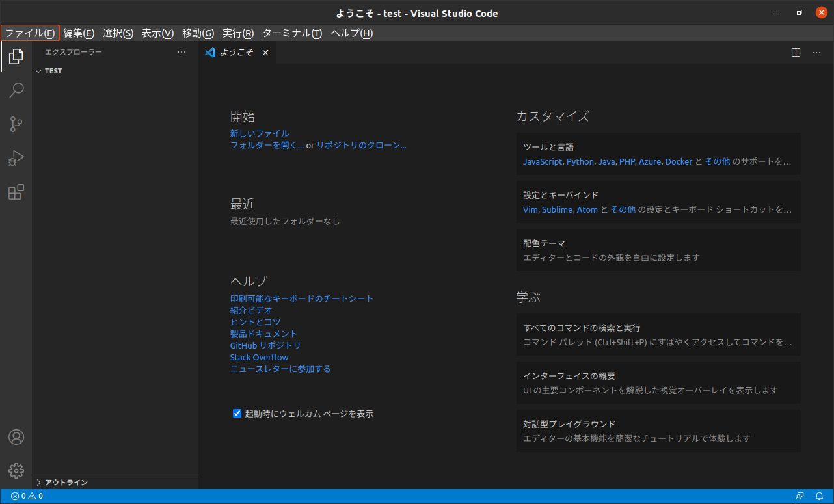Open the Explorer view in activity bar
The height and width of the screenshot is (504, 834).
point(16,57)
